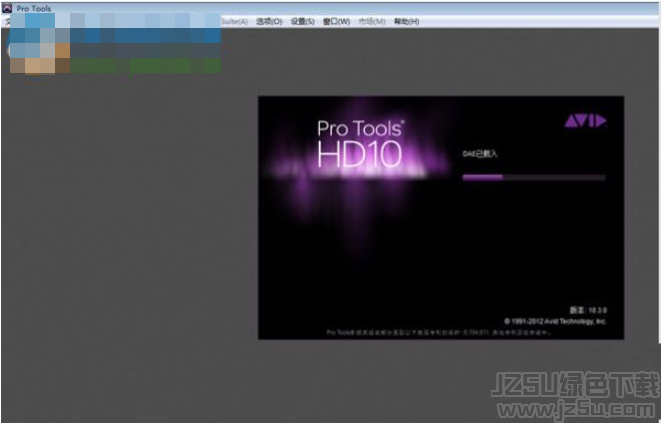The image size is (661, 423).
Task: Open the 市场(M) menu
Action: point(372,21)
